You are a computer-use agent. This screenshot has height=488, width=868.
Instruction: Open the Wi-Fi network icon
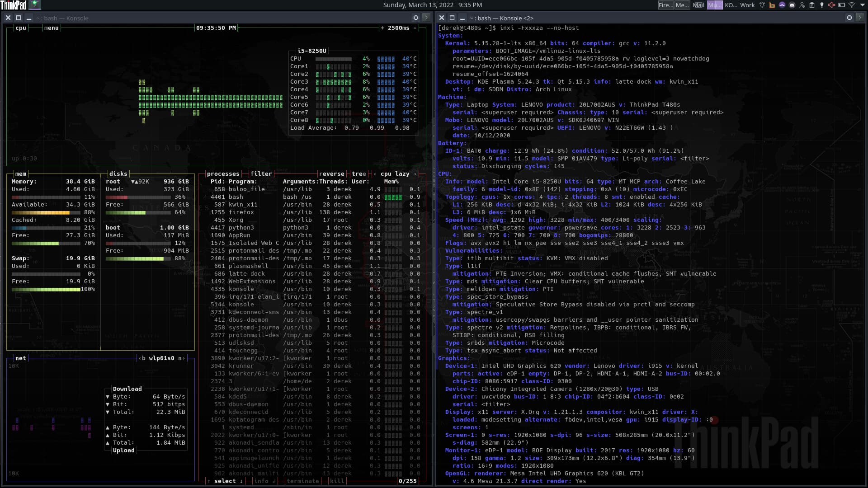pyautogui.click(x=851, y=5)
